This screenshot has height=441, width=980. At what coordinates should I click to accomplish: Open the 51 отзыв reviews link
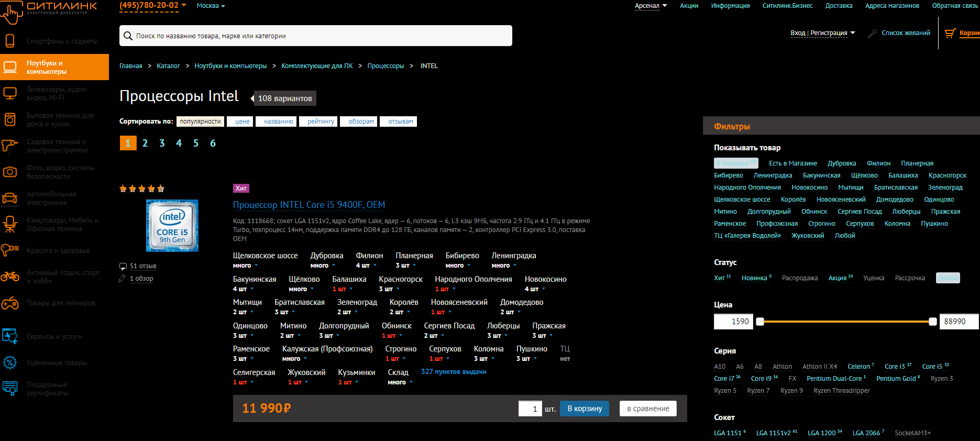pyautogui.click(x=143, y=266)
